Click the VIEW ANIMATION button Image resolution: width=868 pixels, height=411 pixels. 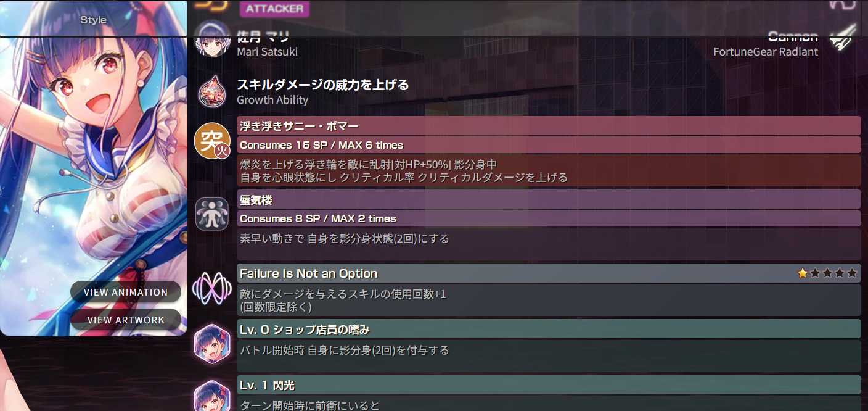[126, 292]
